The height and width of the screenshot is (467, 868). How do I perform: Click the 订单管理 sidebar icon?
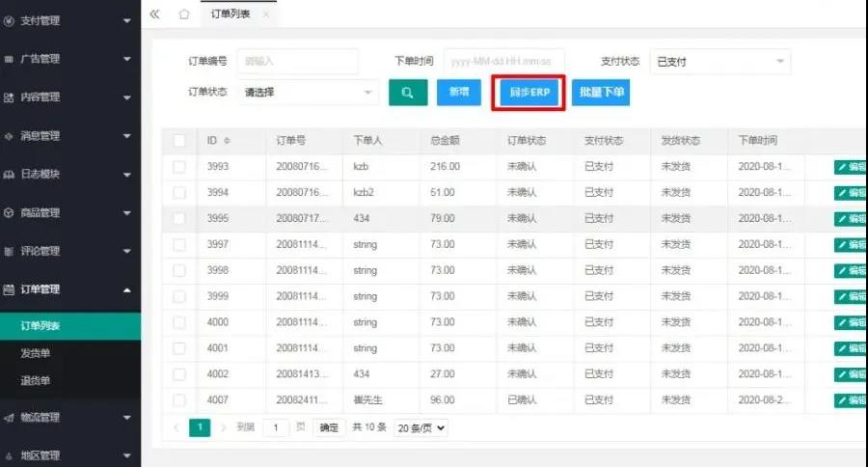point(9,289)
